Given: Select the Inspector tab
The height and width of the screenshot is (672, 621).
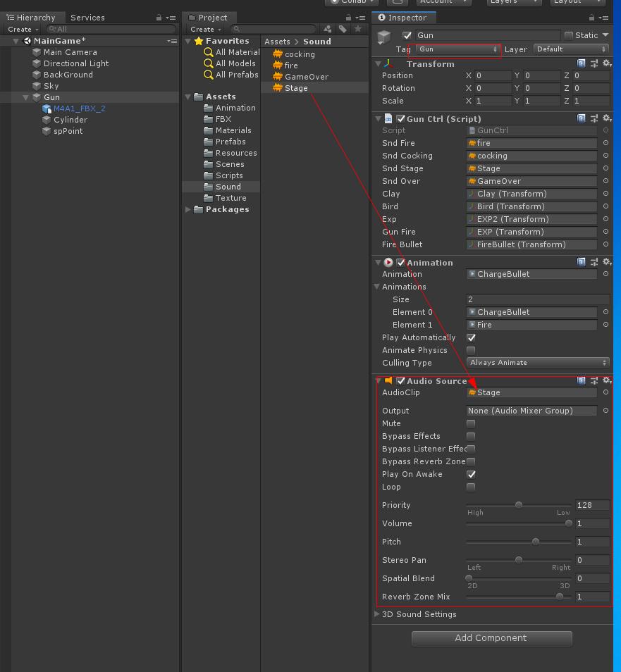Looking at the screenshot, I should (403, 18).
